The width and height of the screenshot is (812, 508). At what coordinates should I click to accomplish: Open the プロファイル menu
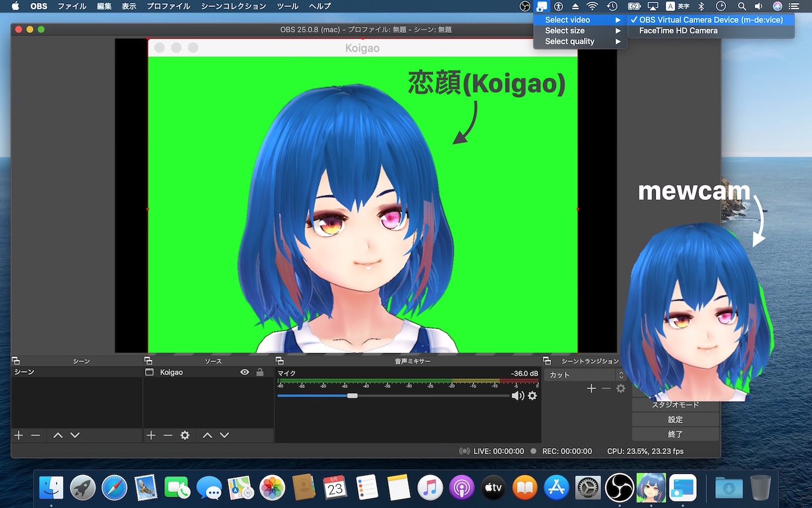click(x=168, y=6)
